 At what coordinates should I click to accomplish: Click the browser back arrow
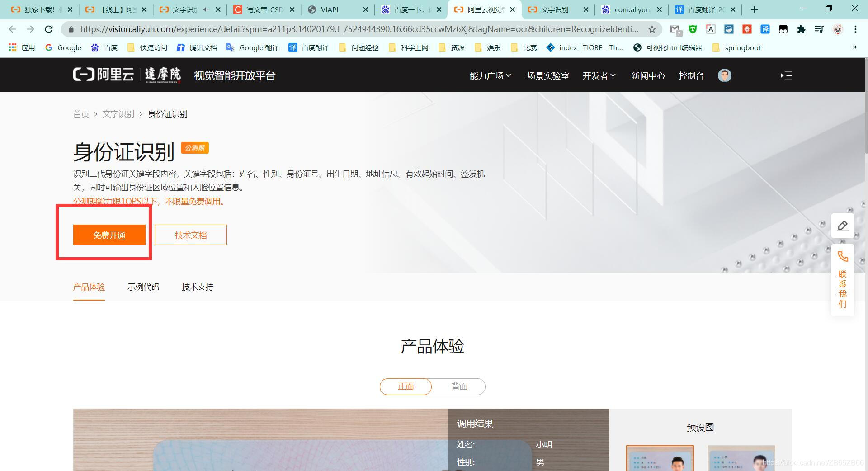[x=12, y=29]
